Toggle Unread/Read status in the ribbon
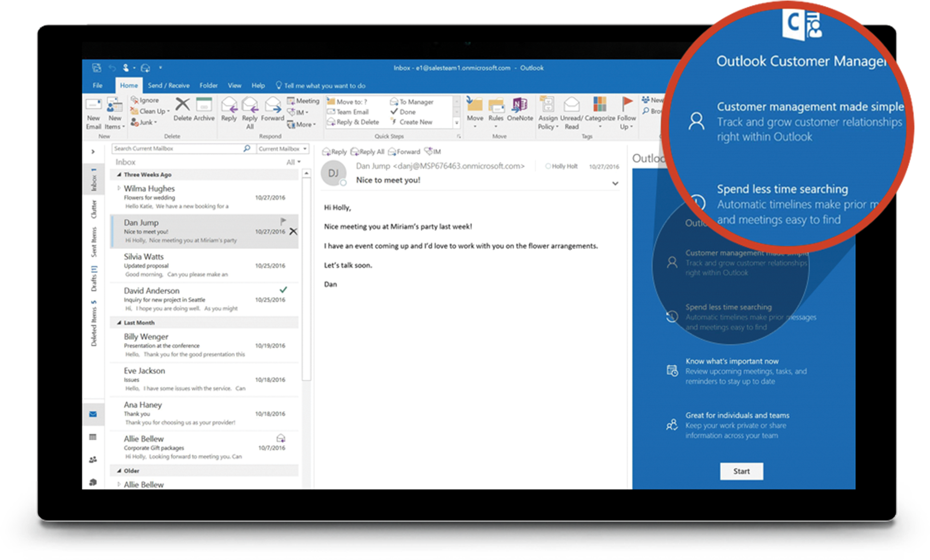Screen dimensions: 930x560 point(571,106)
